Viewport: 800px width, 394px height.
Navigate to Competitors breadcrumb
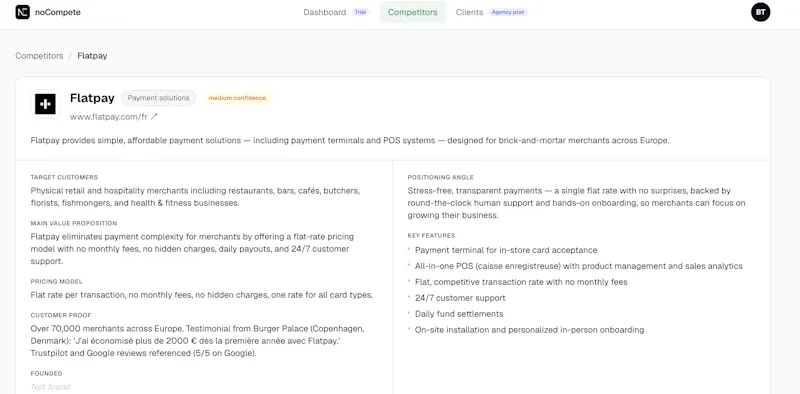click(39, 56)
